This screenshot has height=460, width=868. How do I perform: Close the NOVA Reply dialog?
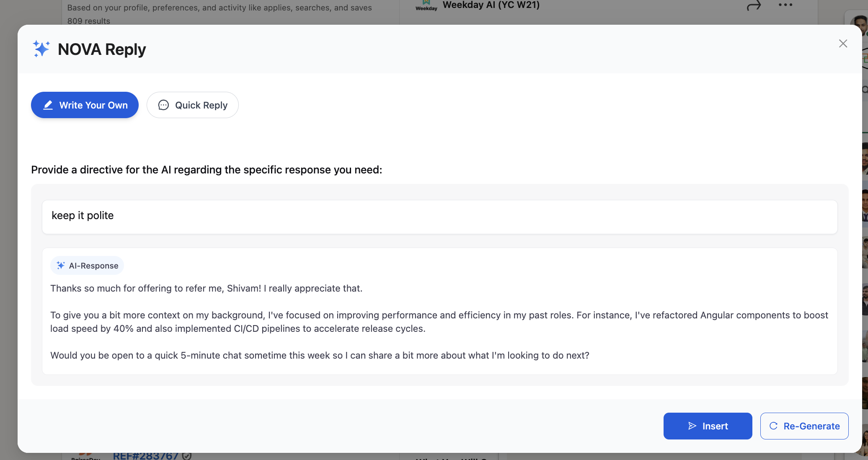(843, 44)
